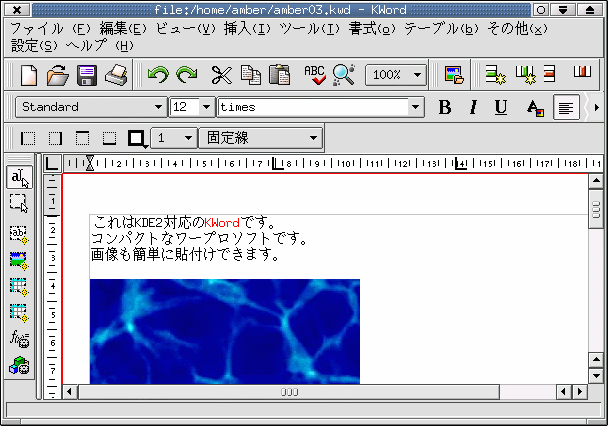Click the scroll down arrow at bottom
The width and height of the screenshot is (608, 426).
click(x=596, y=376)
